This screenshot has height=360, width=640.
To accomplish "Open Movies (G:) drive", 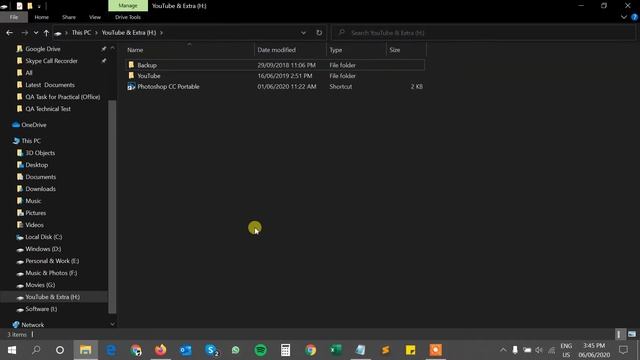I will (40, 285).
